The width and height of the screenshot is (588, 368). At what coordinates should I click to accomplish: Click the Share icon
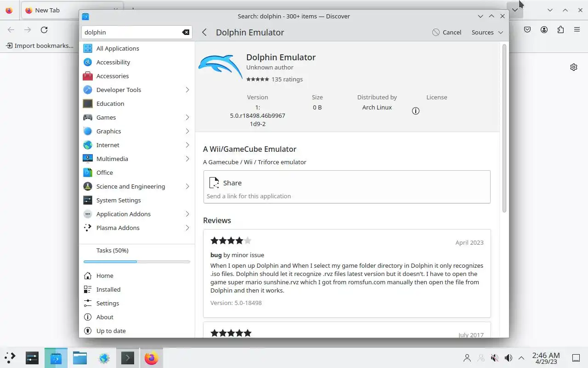pos(214,183)
